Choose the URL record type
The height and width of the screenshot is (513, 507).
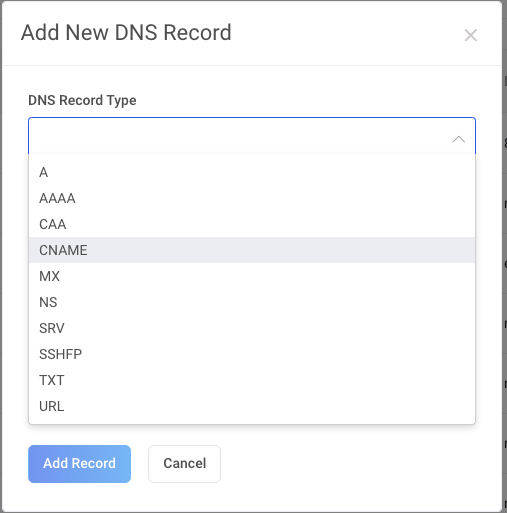point(252,406)
